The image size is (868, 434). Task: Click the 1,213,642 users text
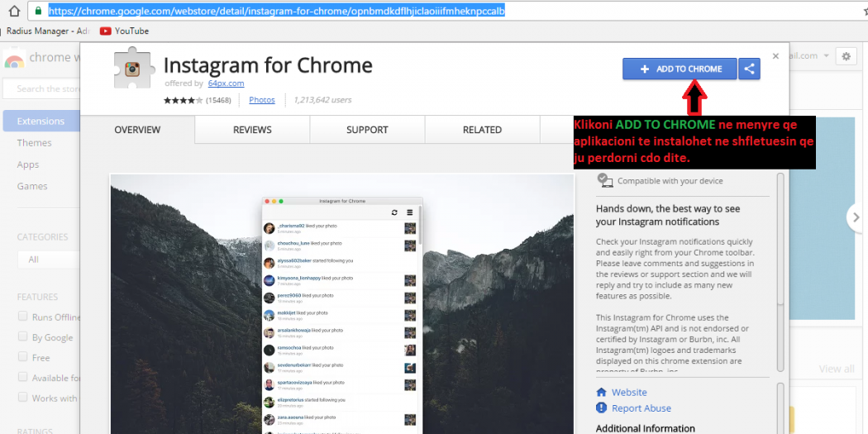tap(322, 100)
